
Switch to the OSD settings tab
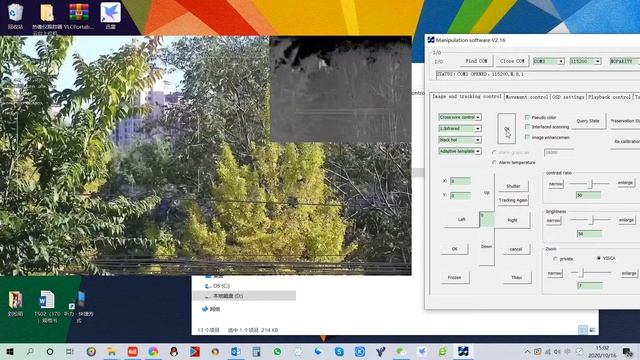(568, 97)
